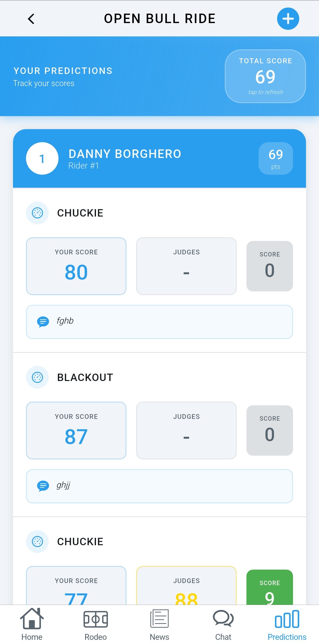Select the Predictions tab
319x644 pixels.
pyautogui.click(x=287, y=624)
